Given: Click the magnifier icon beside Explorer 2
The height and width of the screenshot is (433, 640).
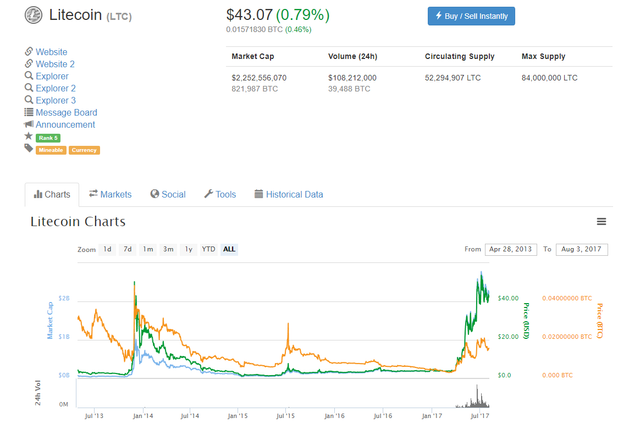Looking at the screenshot, I should pos(29,88).
